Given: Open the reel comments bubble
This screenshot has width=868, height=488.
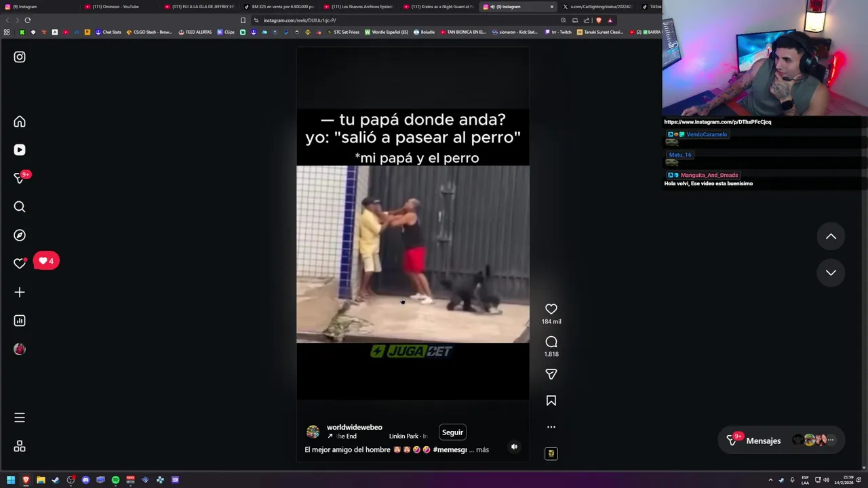Looking at the screenshot, I should (551, 342).
